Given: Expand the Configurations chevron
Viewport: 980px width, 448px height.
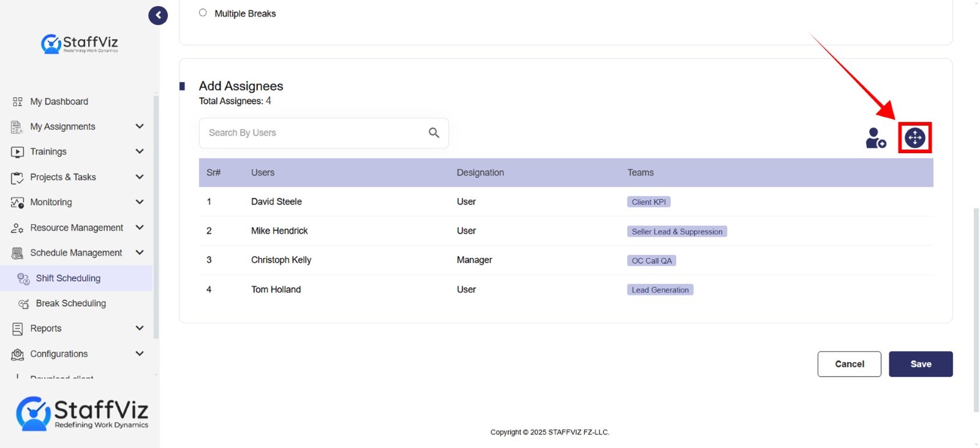Looking at the screenshot, I should [x=140, y=354].
